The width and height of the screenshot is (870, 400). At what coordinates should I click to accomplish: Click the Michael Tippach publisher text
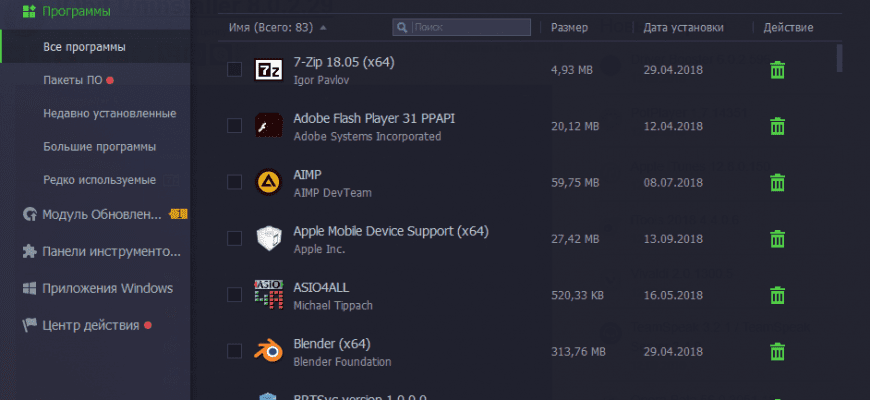333,305
